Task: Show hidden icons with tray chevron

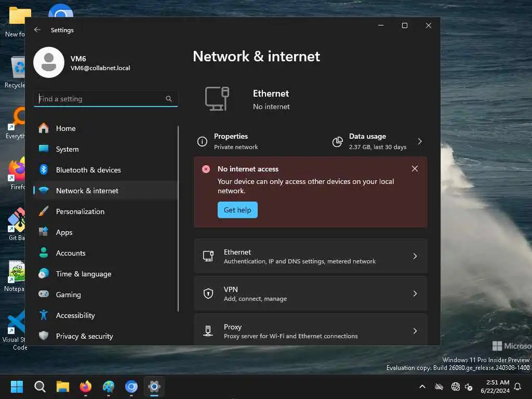Action: (422, 387)
